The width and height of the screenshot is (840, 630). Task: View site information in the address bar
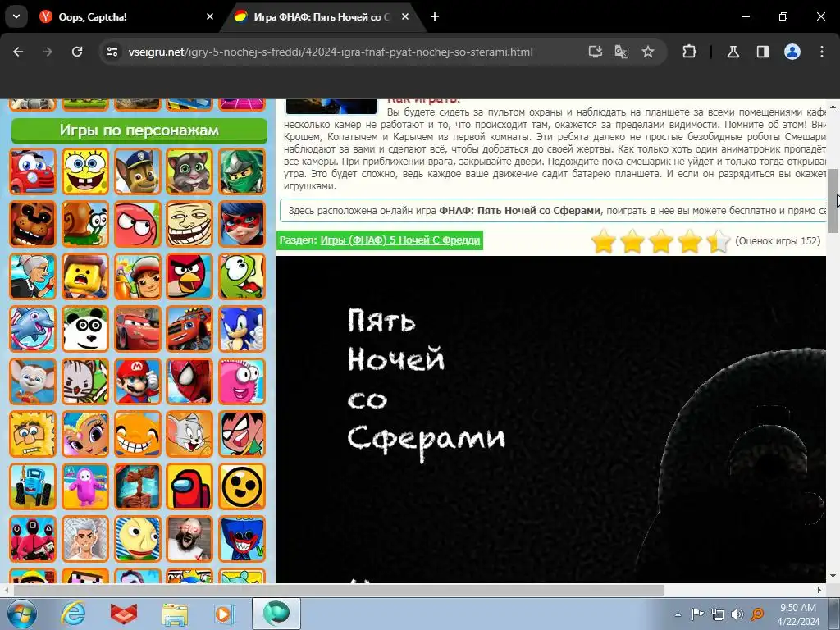click(112, 52)
